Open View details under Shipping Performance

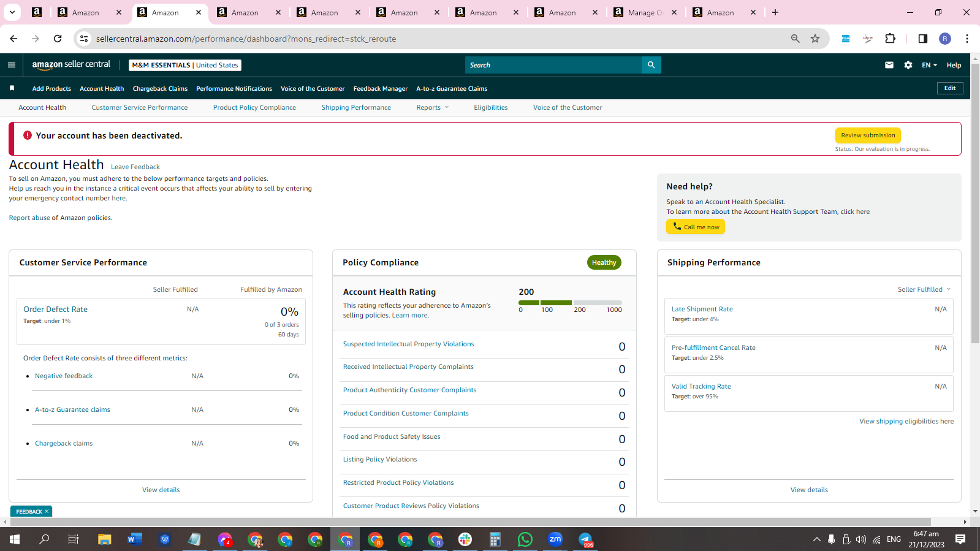coord(809,490)
